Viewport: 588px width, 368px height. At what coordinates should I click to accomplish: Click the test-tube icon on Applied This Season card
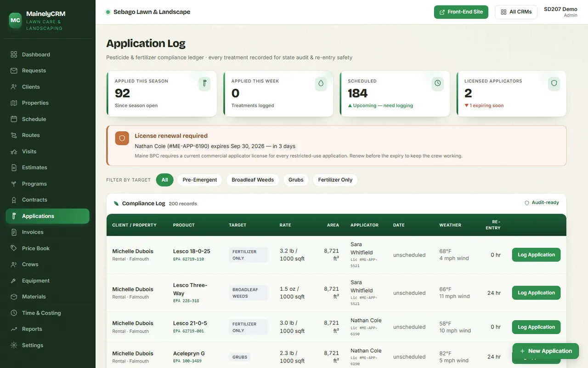pyautogui.click(x=204, y=83)
